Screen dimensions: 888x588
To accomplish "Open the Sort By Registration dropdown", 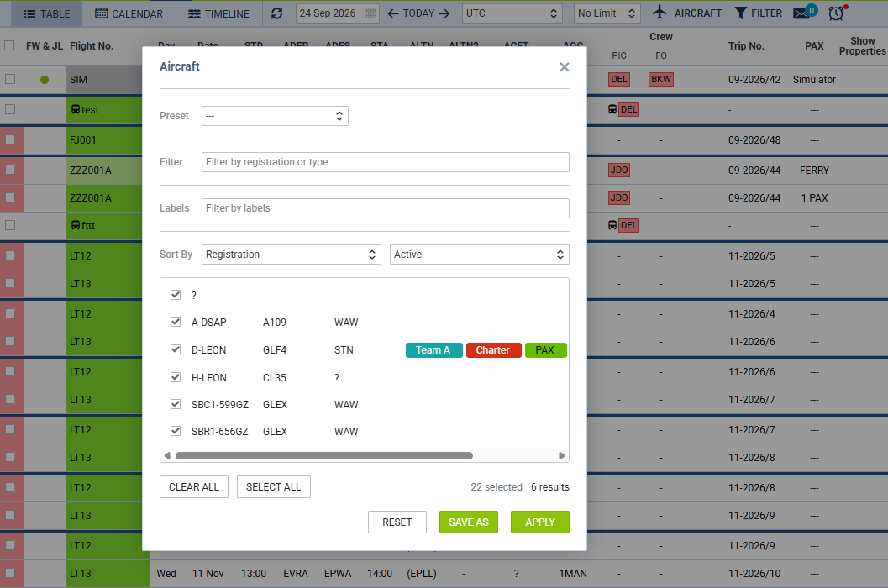I will 291,255.
